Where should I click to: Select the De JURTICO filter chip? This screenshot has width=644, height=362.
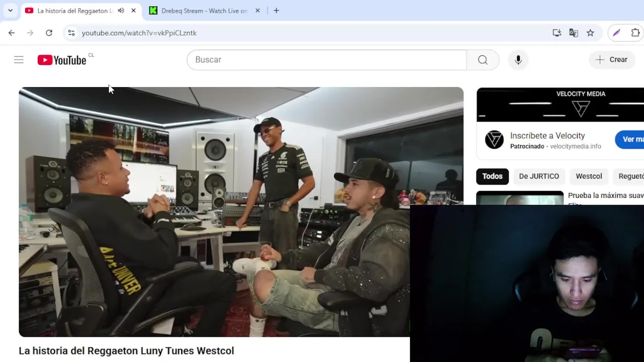click(x=539, y=176)
